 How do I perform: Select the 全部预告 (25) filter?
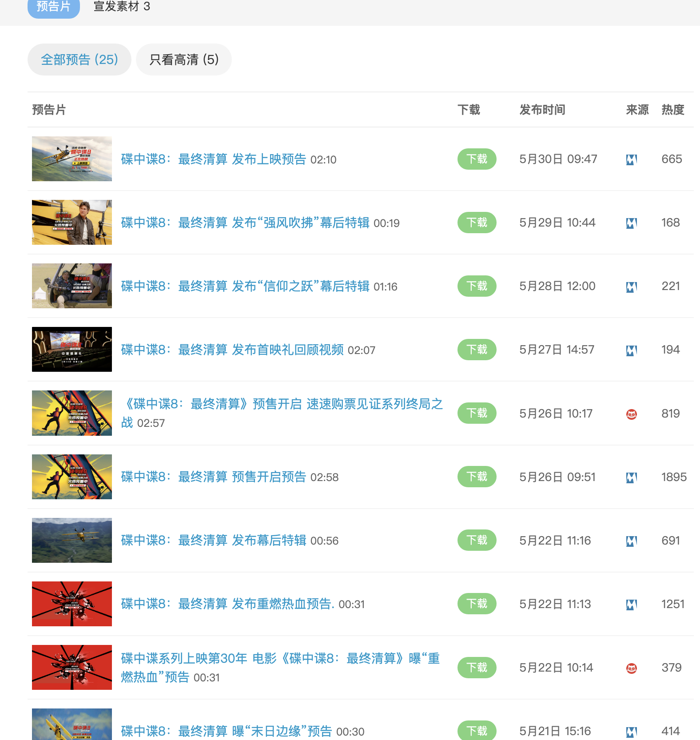pyautogui.click(x=79, y=60)
